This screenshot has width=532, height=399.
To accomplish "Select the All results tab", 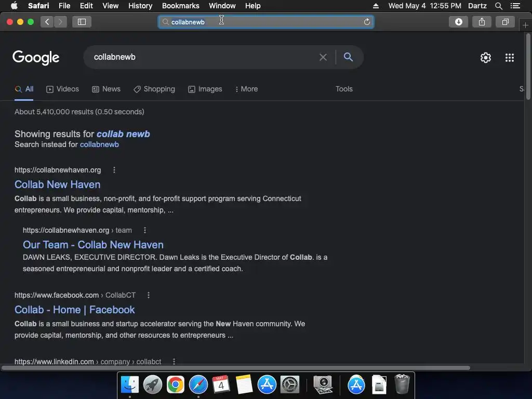I will click(x=24, y=89).
